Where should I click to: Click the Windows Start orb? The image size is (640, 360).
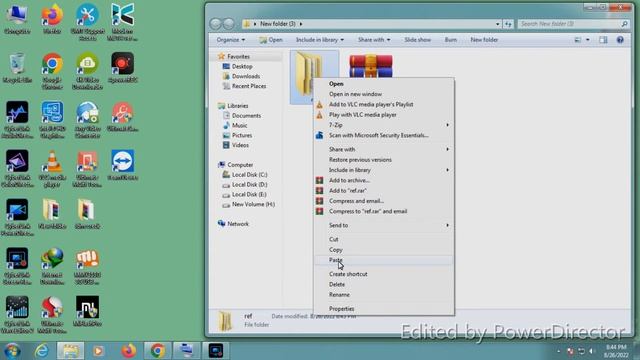click(12, 350)
